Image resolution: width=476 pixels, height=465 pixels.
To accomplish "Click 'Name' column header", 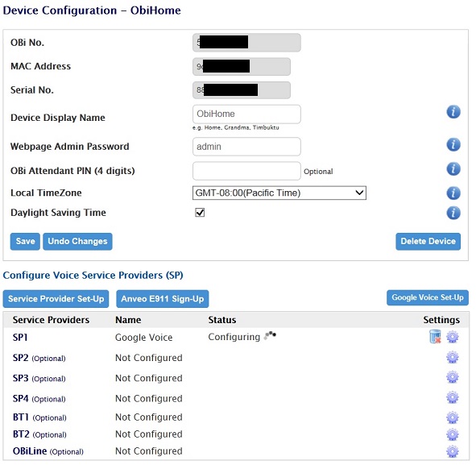I will (x=128, y=320).
